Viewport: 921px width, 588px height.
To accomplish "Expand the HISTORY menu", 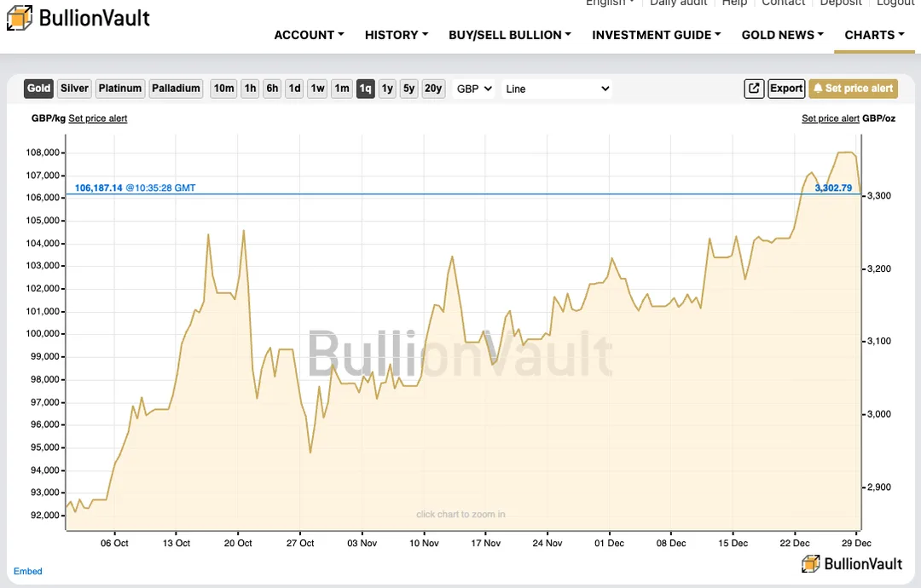I will pos(397,35).
